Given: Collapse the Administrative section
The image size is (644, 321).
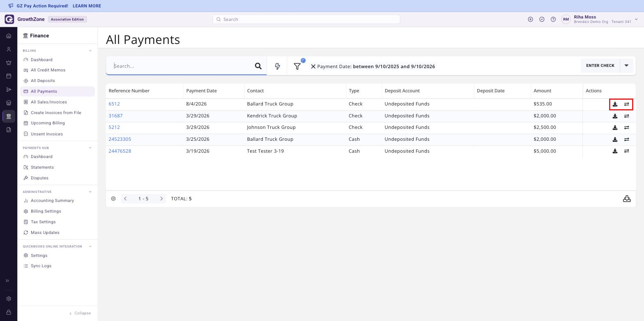Looking at the screenshot, I should point(90,192).
